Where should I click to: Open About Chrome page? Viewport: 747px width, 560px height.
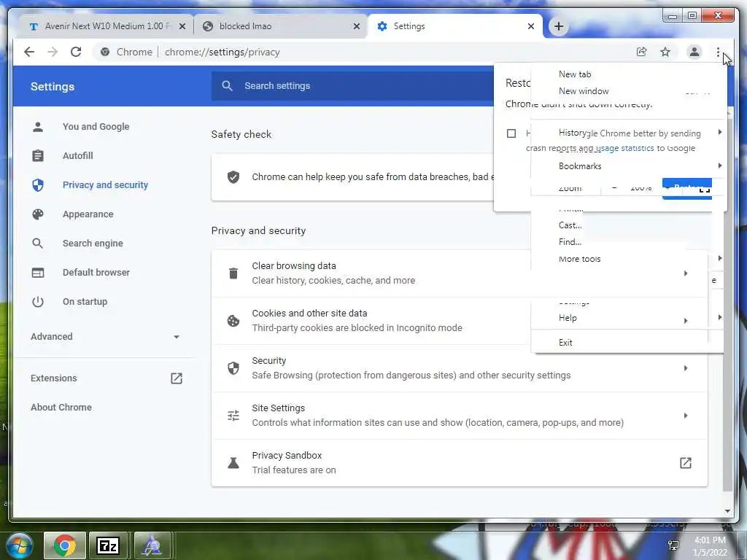click(x=61, y=407)
